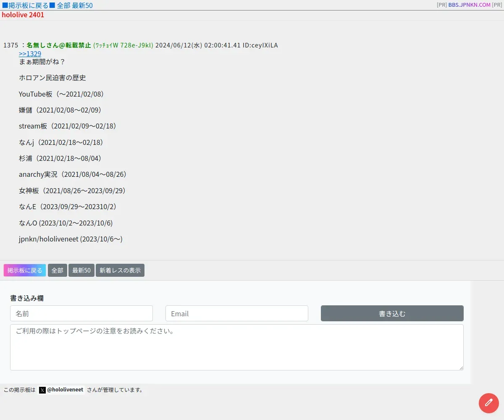Viewport: 504px width, 420px height.
Task: Click the 書き込み欄 form heading
Action: (27, 298)
